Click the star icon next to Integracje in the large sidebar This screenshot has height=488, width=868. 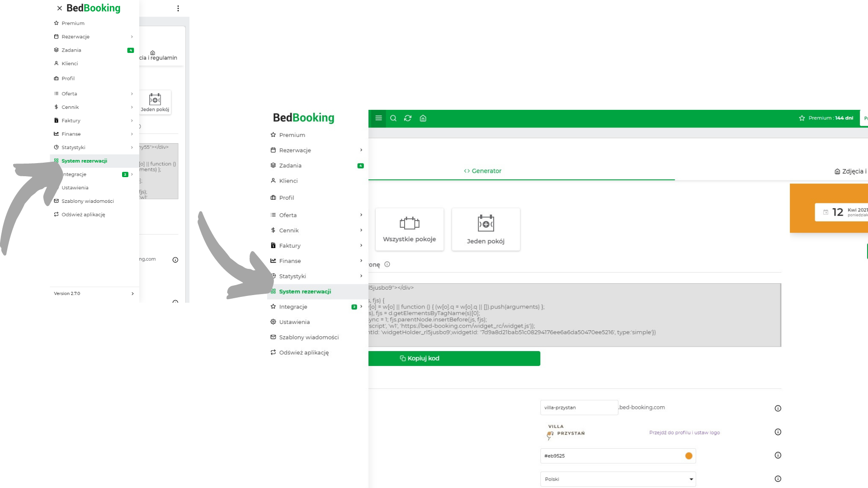tap(273, 306)
